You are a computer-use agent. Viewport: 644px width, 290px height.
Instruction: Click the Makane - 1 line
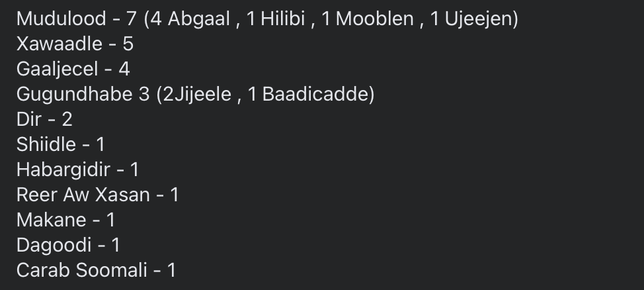(65, 220)
